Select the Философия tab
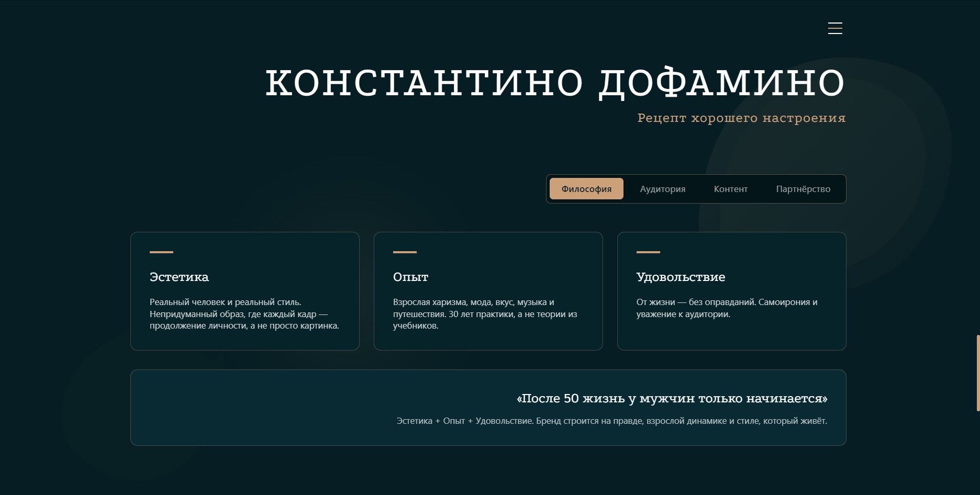Viewport: 980px width, 495px height. (x=586, y=189)
